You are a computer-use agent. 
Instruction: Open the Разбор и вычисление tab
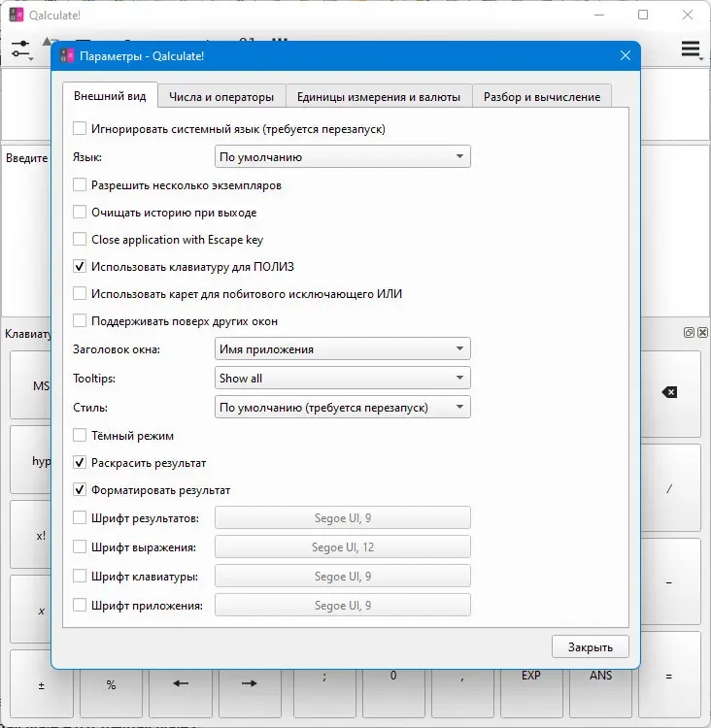(x=542, y=96)
